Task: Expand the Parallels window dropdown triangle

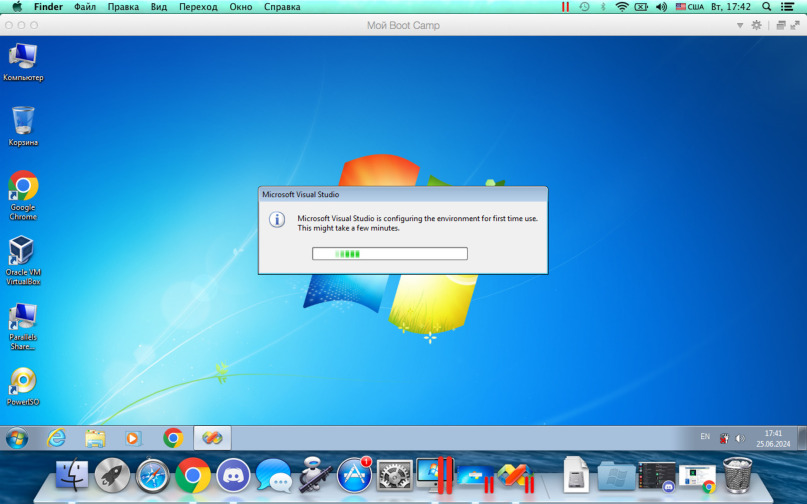Action: pyautogui.click(x=740, y=25)
